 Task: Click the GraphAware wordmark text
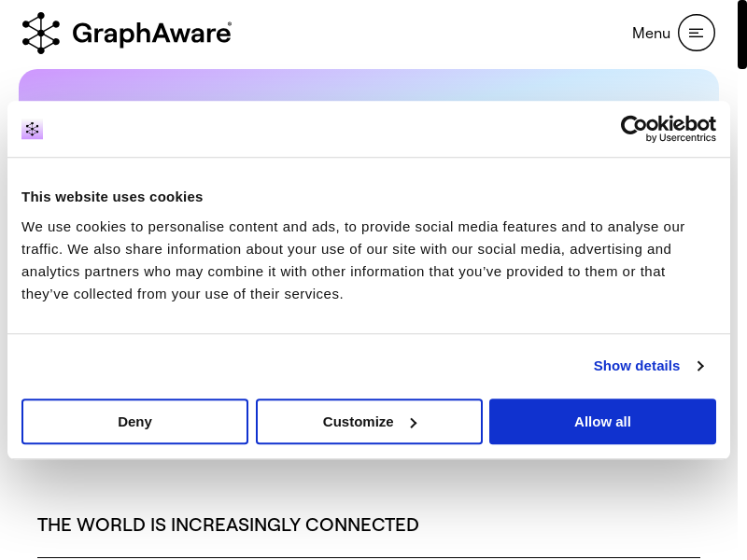pyautogui.click(x=149, y=34)
